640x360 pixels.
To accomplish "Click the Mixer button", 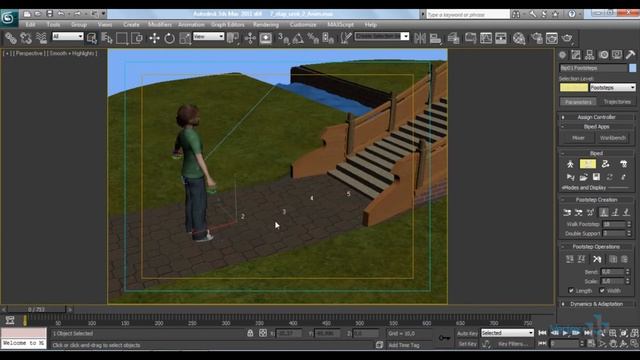I will point(578,138).
